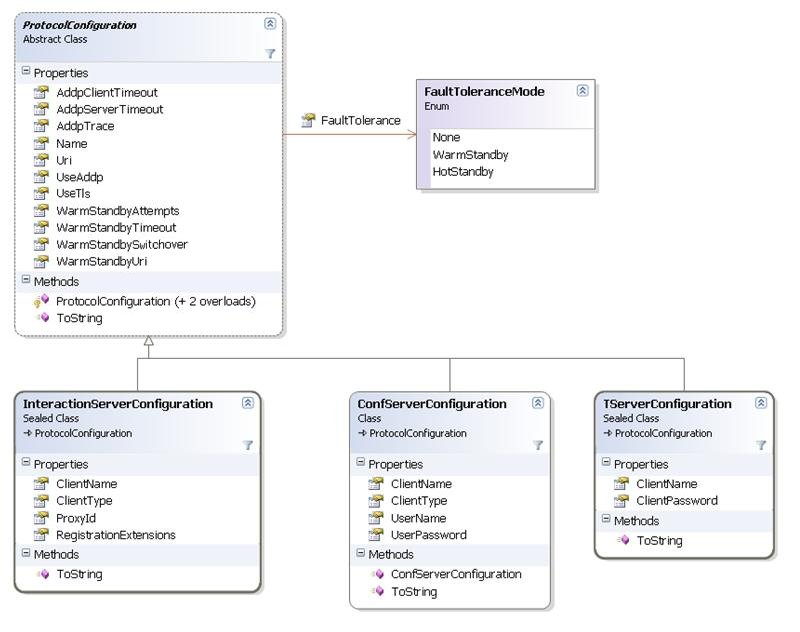Screen dimensions: 800x632
Task: Select the HotStandby enum value
Action: [463, 171]
